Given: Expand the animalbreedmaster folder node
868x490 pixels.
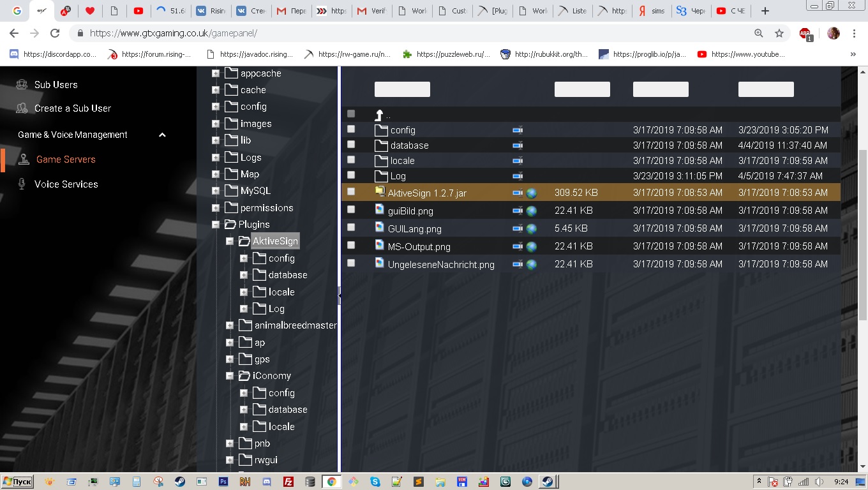Looking at the screenshot, I should click(230, 325).
